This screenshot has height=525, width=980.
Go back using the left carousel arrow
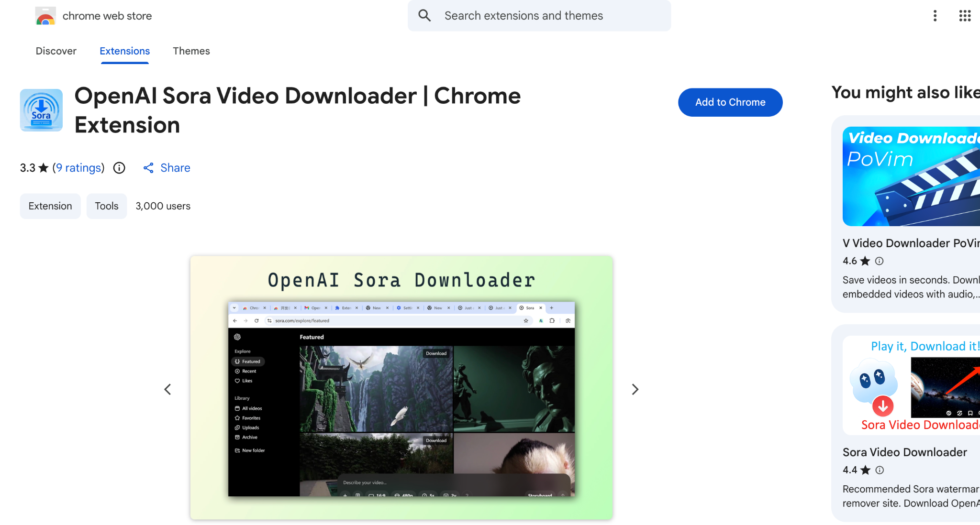167,389
